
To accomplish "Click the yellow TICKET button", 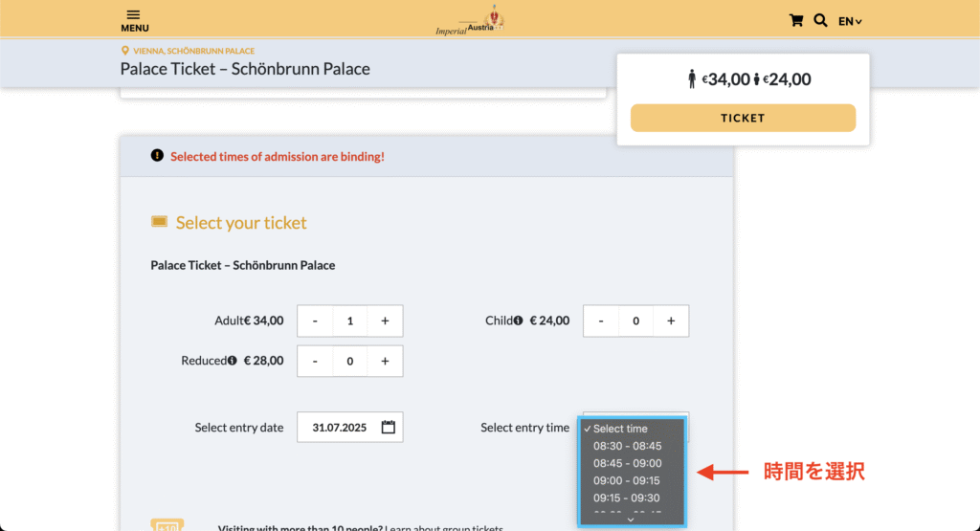I will (x=743, y=118).
